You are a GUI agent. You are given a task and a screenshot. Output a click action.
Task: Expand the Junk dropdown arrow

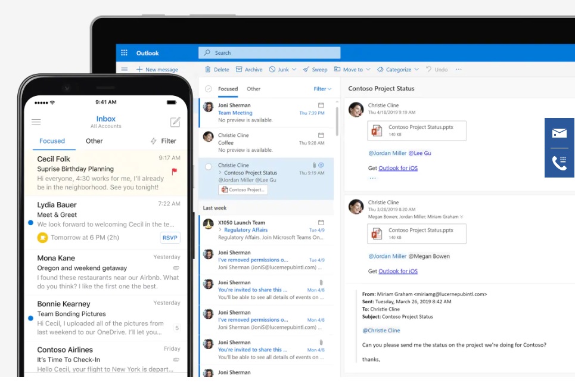[x=294, y=69]
